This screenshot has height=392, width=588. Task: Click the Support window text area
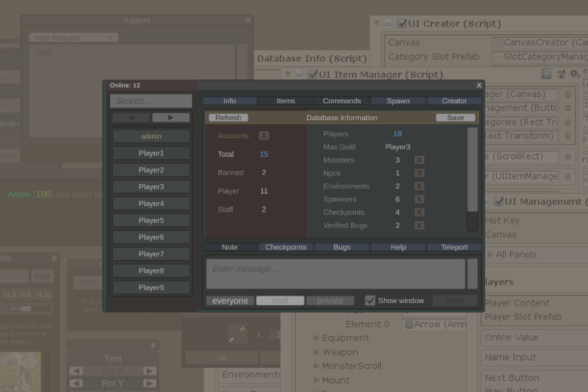click(132, 91)
